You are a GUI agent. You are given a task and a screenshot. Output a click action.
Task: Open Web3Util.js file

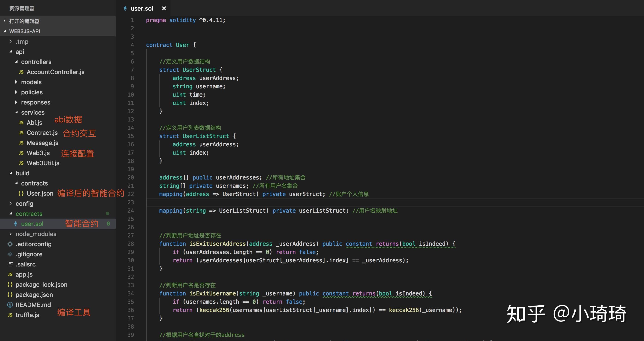pyautogui.click(x=43, y=163)
